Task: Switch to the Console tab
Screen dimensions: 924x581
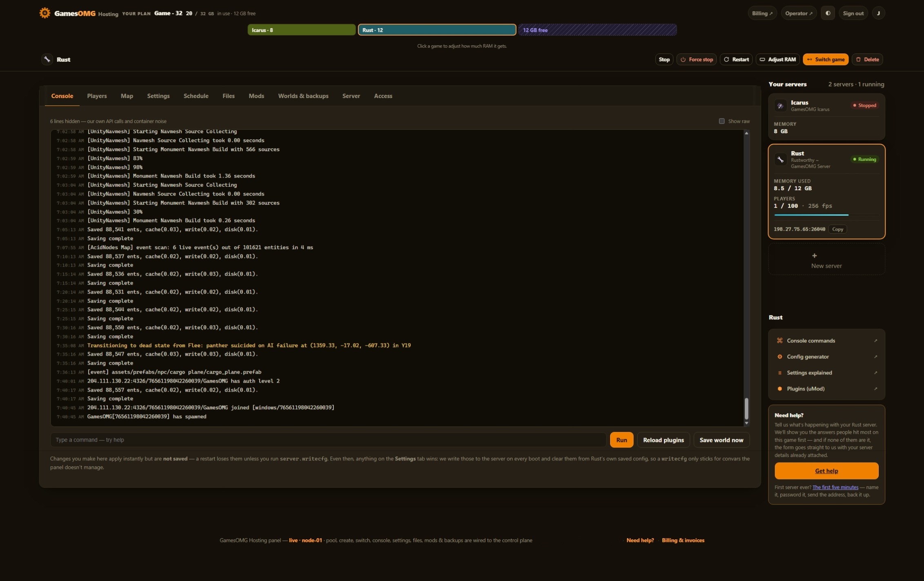Action: (x=62, y=96)
